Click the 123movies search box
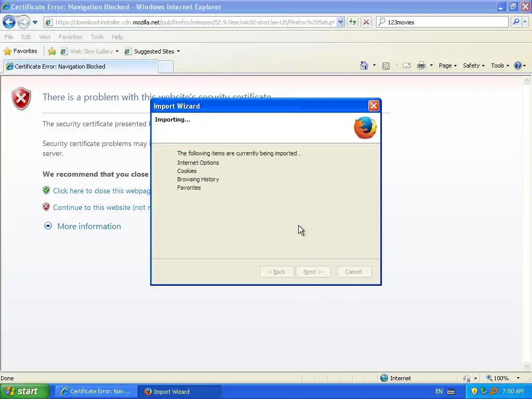This screenshot has width=532, height=399. 443,22
